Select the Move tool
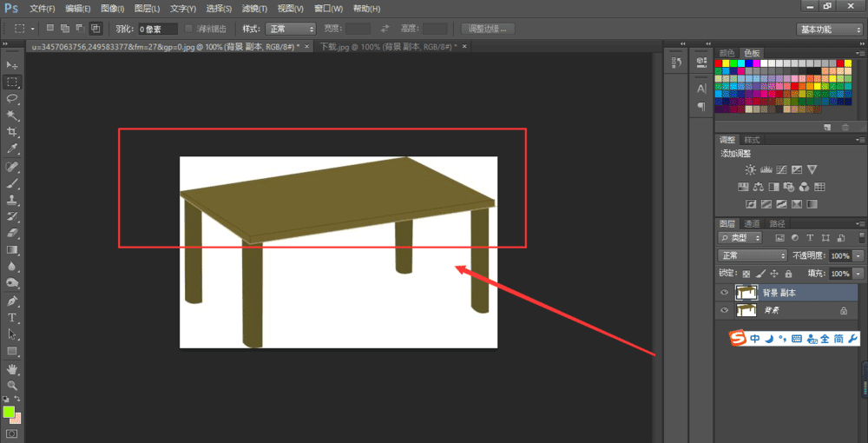868x443 pixels. [12, 65]
